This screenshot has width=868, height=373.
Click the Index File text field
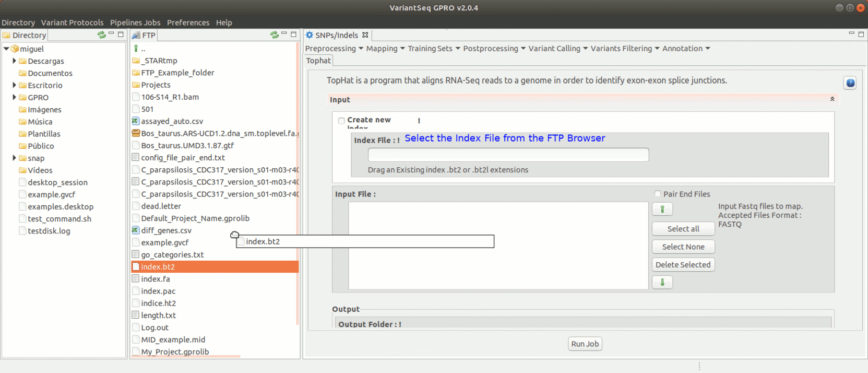pos(508,155)
